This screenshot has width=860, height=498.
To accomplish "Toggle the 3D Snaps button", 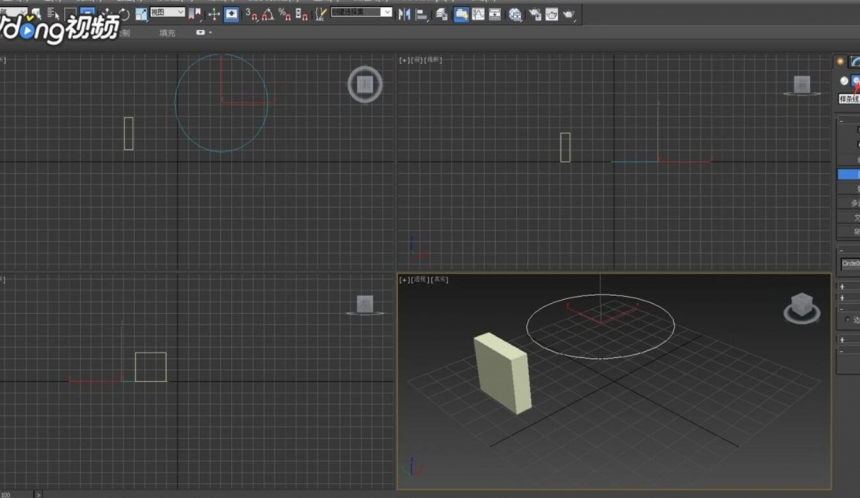I will (252, 15).
